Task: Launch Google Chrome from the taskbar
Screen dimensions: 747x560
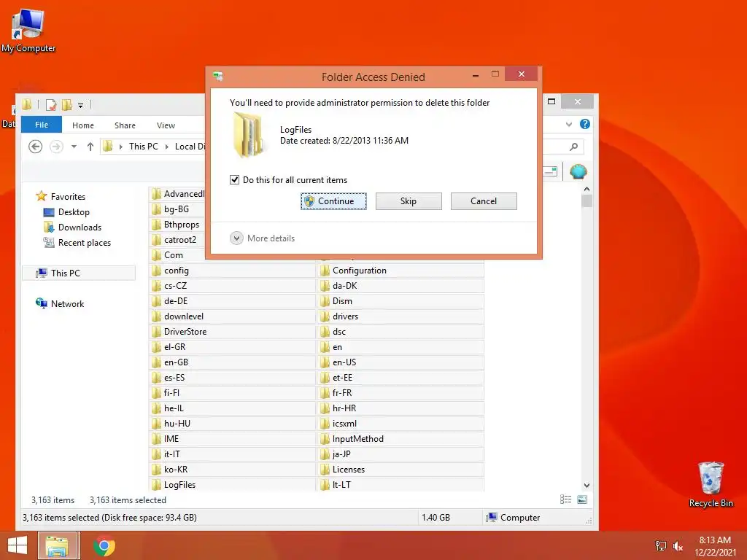Action: [x=104, y=545]
